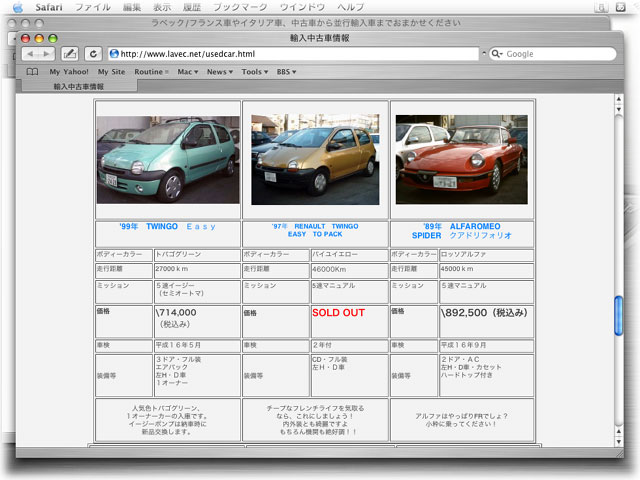The image size is (640, 480).
Task: Open the News bookmarks dropdown
Action: [x=218, y=72]
